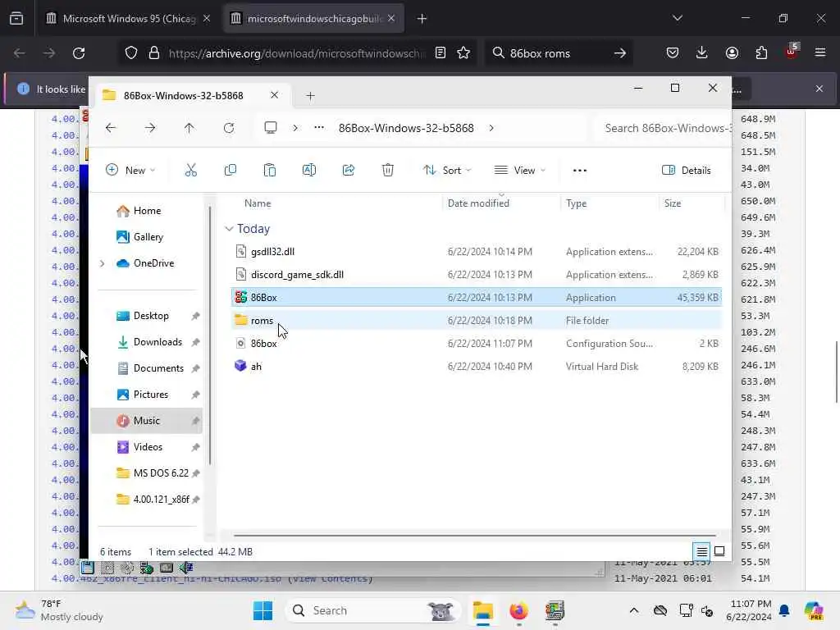Click the Paste icon in Explorer toolbar
840x630 pixels.
coord(269,171)
